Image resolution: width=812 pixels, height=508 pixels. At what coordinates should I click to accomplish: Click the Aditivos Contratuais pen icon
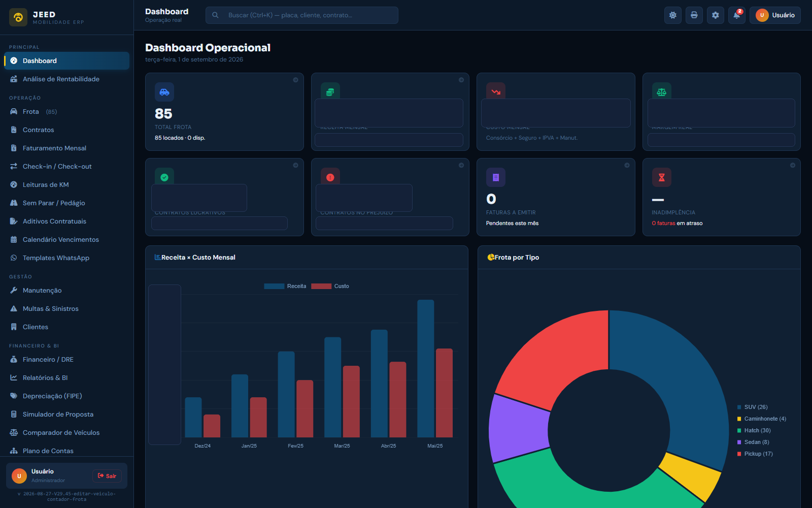tap(14, 221)
